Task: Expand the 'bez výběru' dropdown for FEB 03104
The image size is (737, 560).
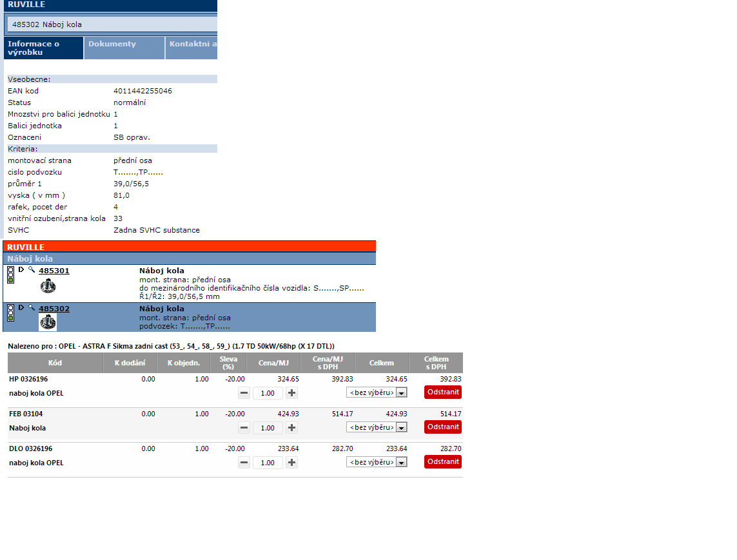Action: tap(377, 427)
